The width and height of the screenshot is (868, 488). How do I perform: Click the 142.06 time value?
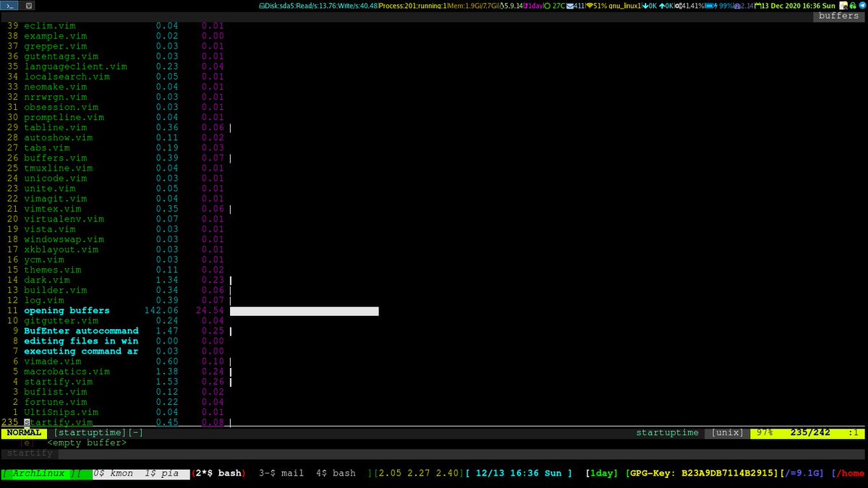pyautogui.click(x=162, y=311)
